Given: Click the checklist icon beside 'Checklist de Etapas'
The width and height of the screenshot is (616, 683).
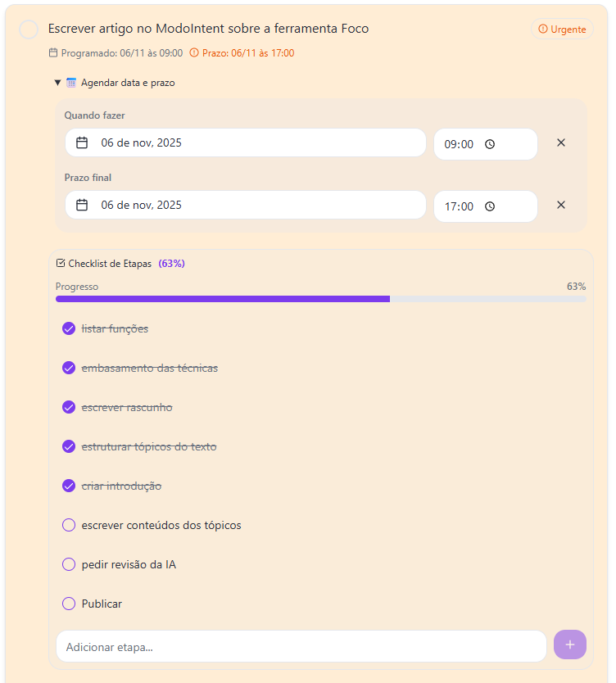Looking at the screenshot, I should pos(61,263).
